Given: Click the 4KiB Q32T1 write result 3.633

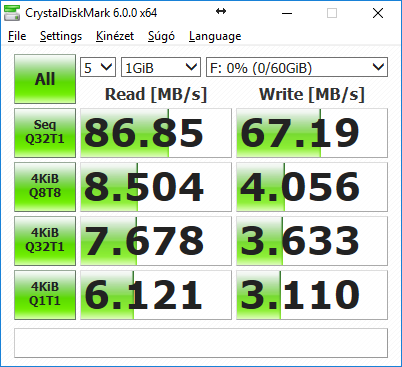Looking at the screenshot, I should tap(312, 241).
